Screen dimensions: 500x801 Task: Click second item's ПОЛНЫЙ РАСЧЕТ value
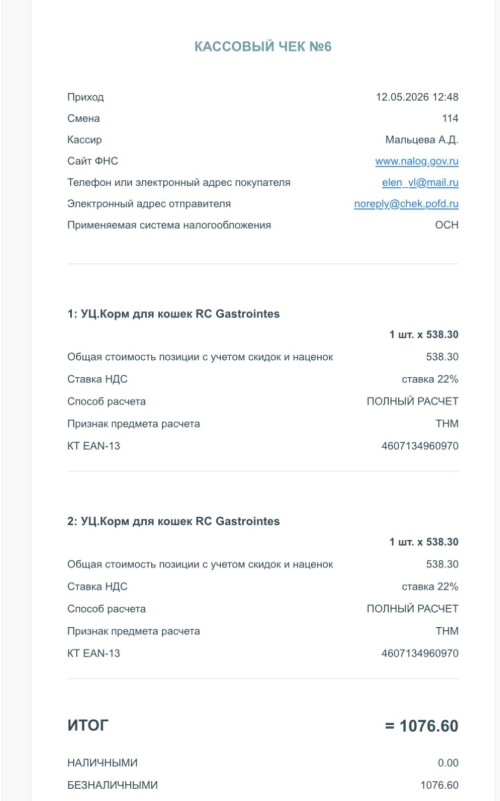point(413,609)
